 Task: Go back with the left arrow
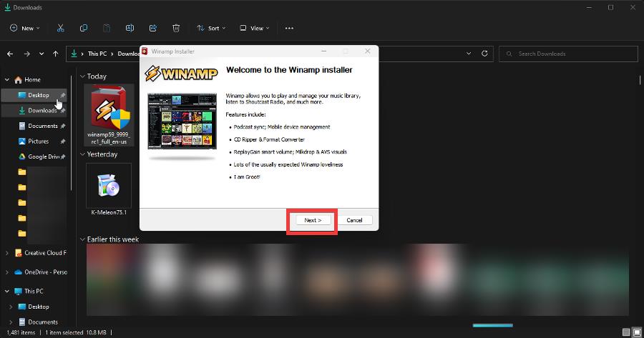tap(10, 54)
